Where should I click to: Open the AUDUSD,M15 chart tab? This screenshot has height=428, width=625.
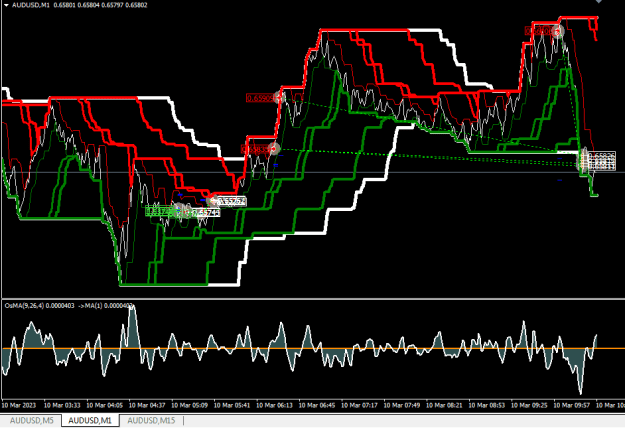(151, 420)
